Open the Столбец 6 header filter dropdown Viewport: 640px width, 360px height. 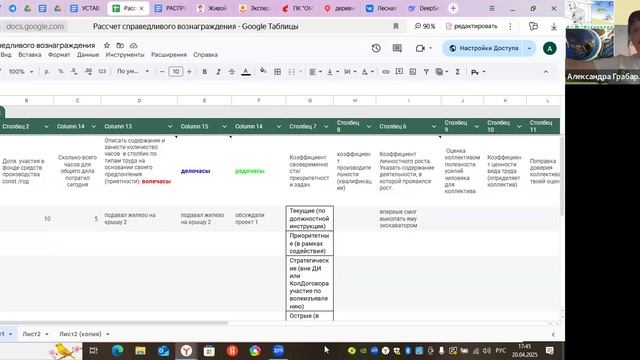433,127
